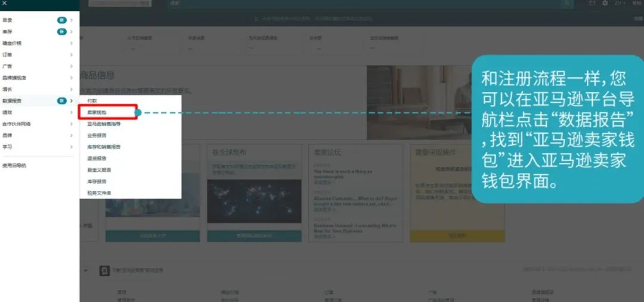Click the 在全球发布 card heading
The image size is (644, 302).
(229, 152)
